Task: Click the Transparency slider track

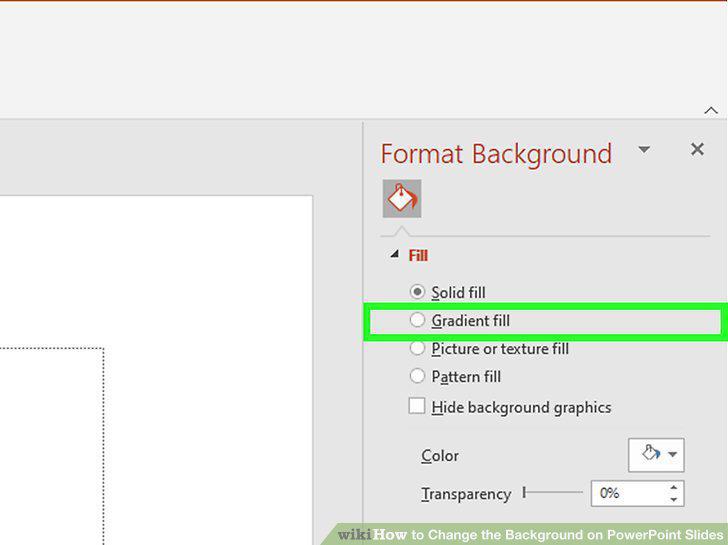Action: click(x=552, y=493)
